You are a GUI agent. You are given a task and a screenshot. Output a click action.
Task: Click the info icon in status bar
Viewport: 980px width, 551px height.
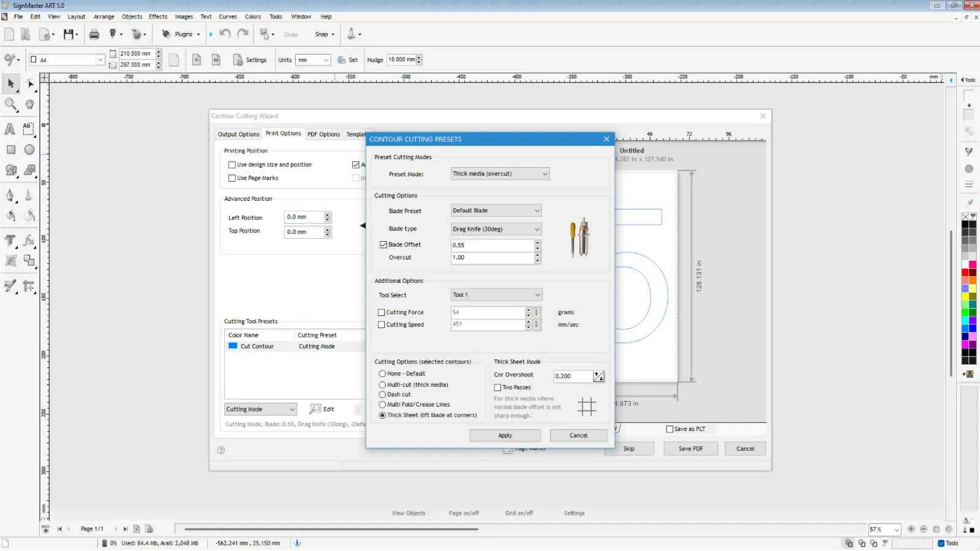click(298, 543)
